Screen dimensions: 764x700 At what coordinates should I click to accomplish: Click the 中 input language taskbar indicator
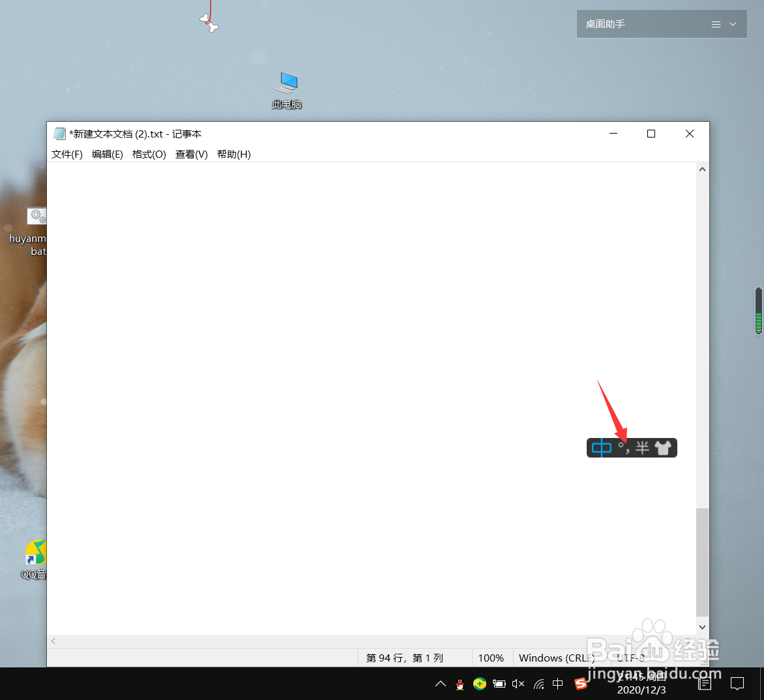tap(558, 684)
